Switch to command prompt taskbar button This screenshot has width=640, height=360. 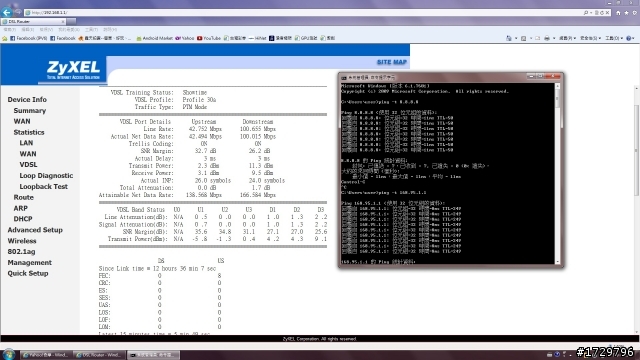[x=153, y=355]
